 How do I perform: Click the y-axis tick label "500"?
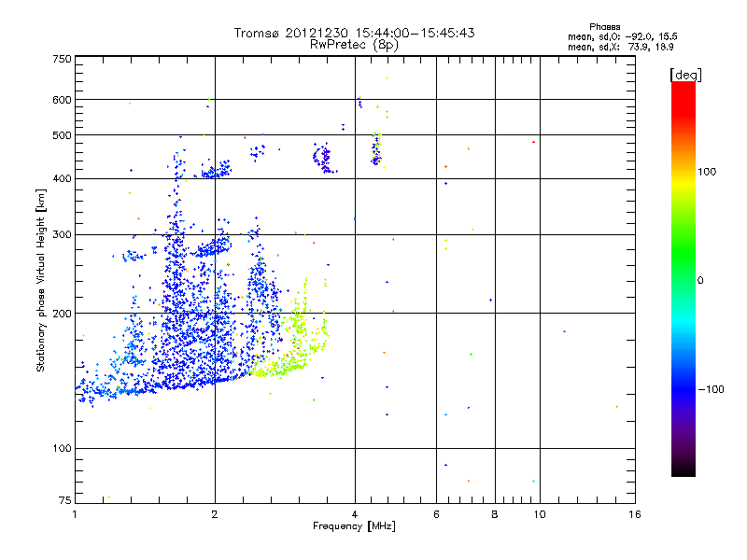click(x=63, y=135)
